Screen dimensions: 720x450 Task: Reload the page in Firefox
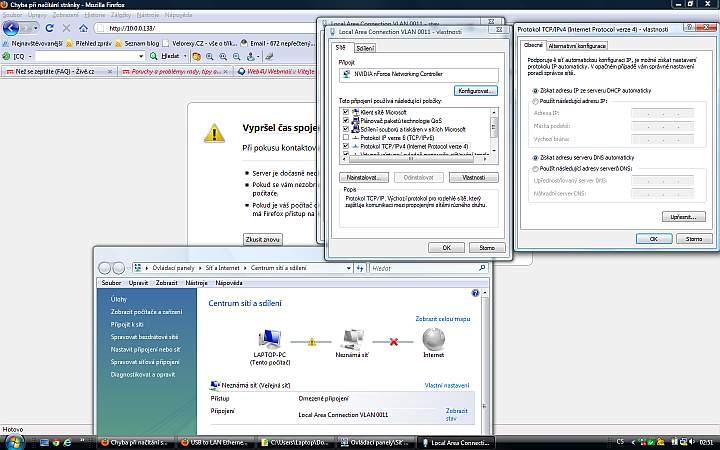(x=49, y=28)
